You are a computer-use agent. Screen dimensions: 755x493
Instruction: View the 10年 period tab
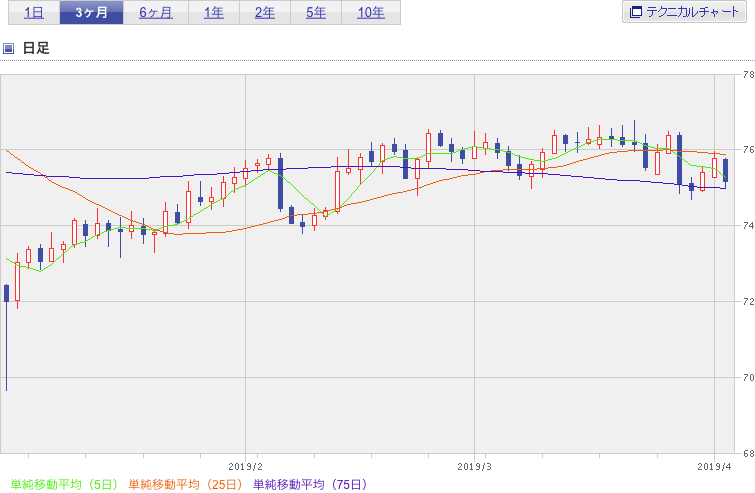pyautogui.click(x=371, y=13)
